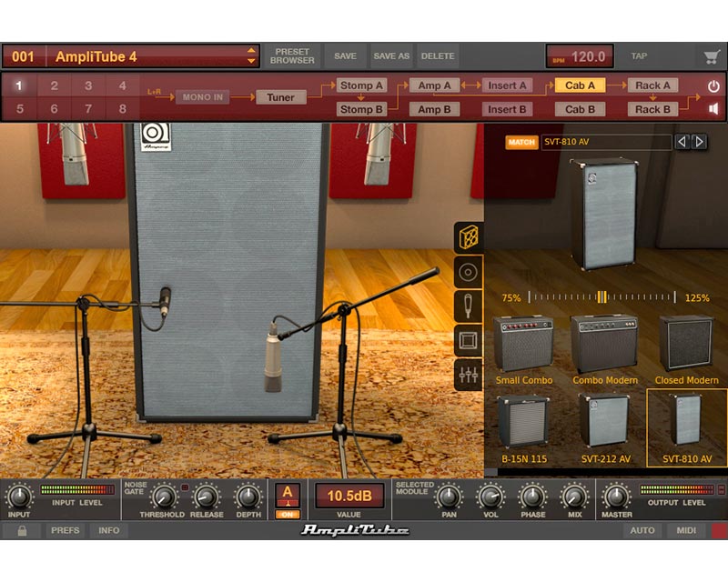Screen dimensions: 728x582
Task: Switch to the Stomp B module
Action: (x=361, y=109)
